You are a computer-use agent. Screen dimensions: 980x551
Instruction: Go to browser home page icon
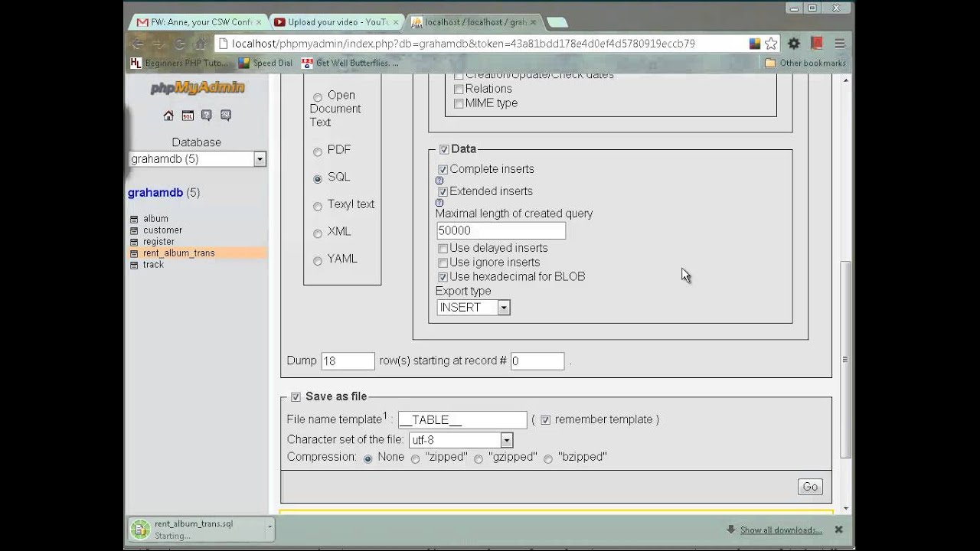click(x=200, y=44)
